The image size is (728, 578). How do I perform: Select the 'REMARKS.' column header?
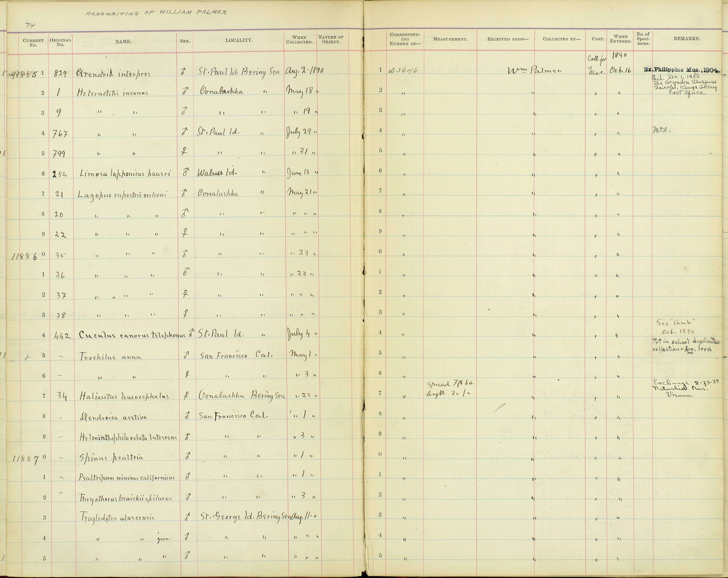(687, 39)
